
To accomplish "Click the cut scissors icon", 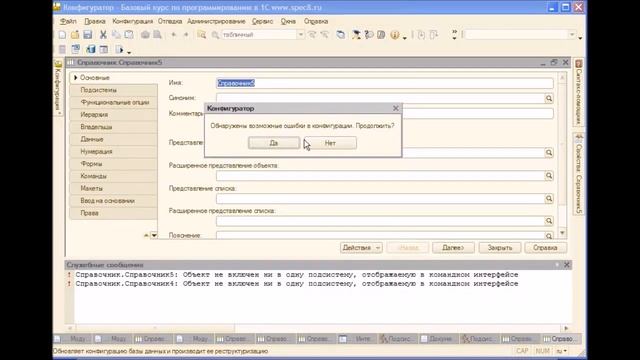I will tap(103, 35).
